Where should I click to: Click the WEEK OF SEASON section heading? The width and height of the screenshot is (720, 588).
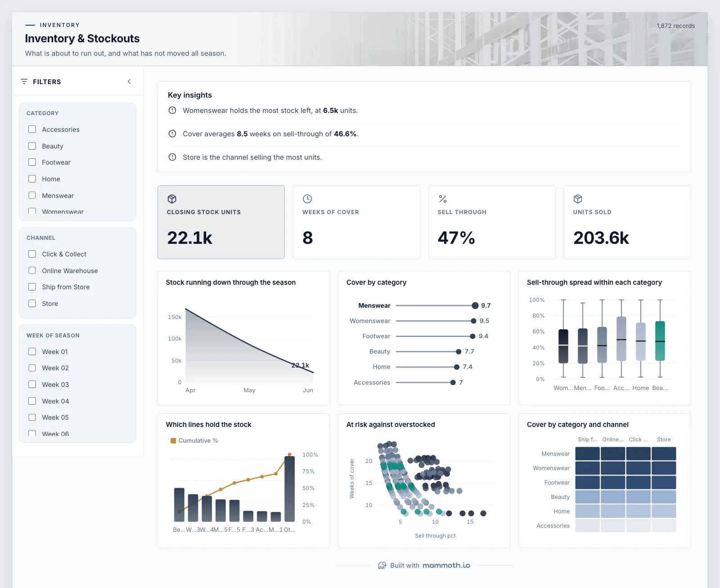[x=53, y=336]
